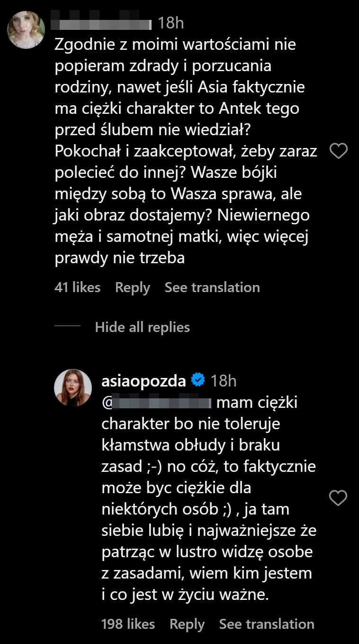Like asiaopozda's reply with the heart icon
This screenshot has height=644, width=359.
click(338, 498)
